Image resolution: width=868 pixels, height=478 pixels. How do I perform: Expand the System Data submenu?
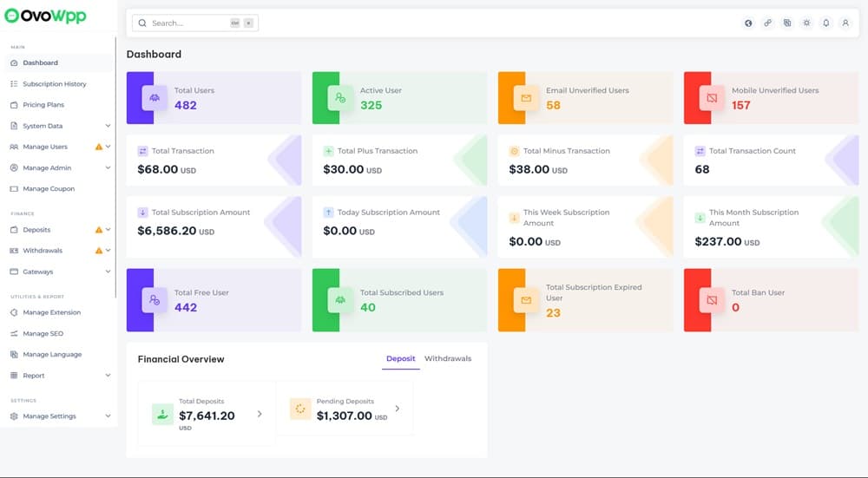coord(108,126)
